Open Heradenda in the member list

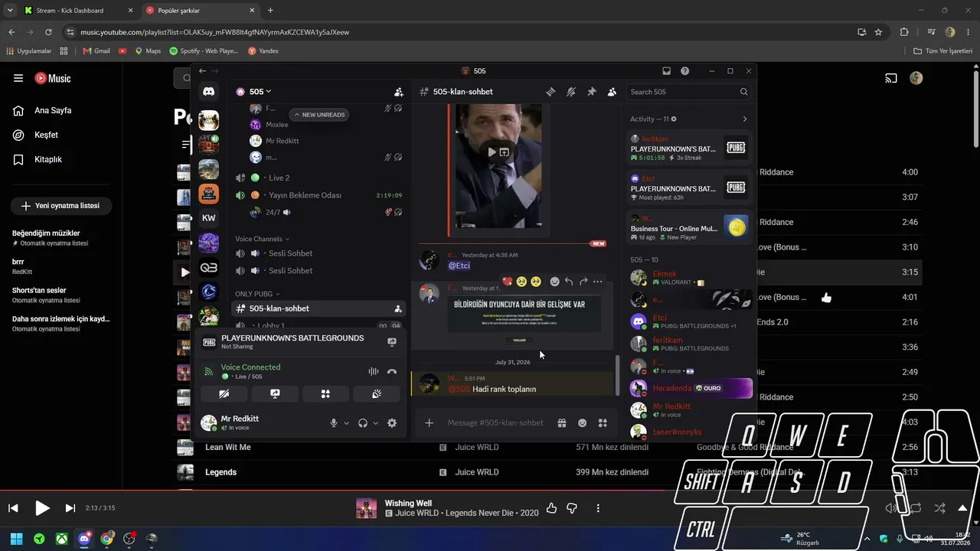[690, 388]
